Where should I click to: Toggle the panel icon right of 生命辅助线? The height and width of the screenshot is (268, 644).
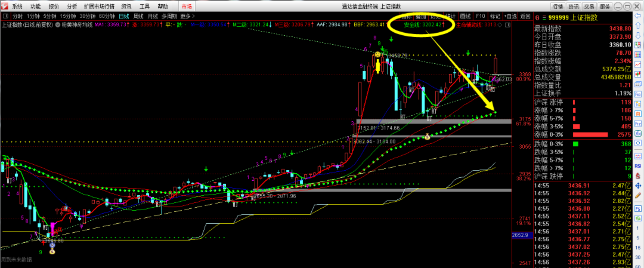(507, 24)
